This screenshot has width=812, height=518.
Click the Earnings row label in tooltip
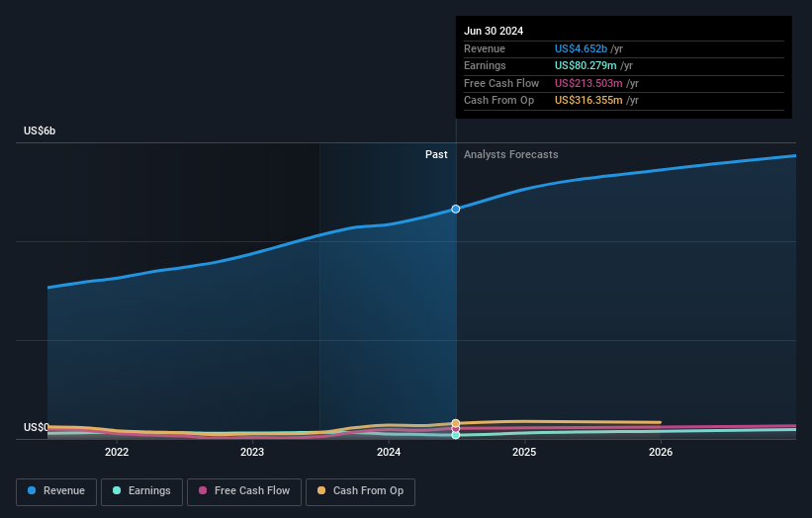pos(485,65)
